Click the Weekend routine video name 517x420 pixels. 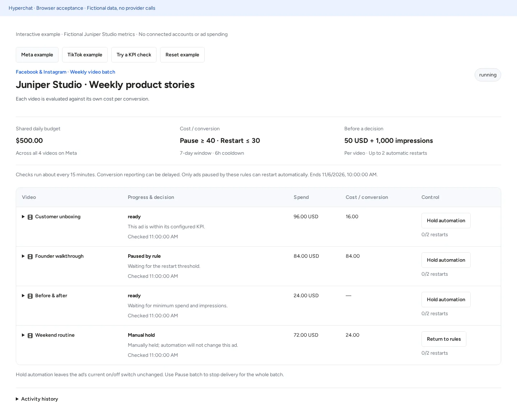tap(55, 335)
